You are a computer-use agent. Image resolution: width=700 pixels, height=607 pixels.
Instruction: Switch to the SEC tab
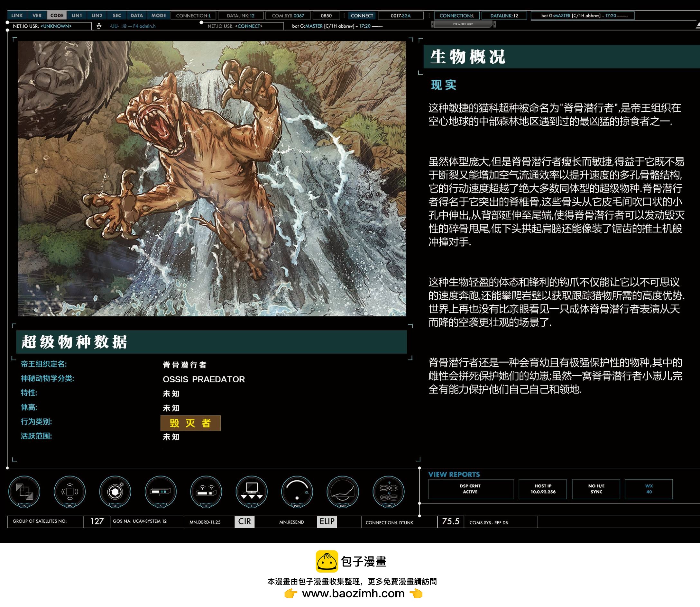116,15
